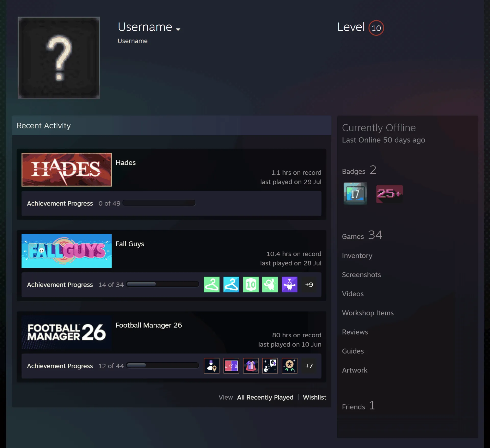The image size is (490, 448).
Task: Open the Hades game banner thumbnail
Action: coord(67,170)
